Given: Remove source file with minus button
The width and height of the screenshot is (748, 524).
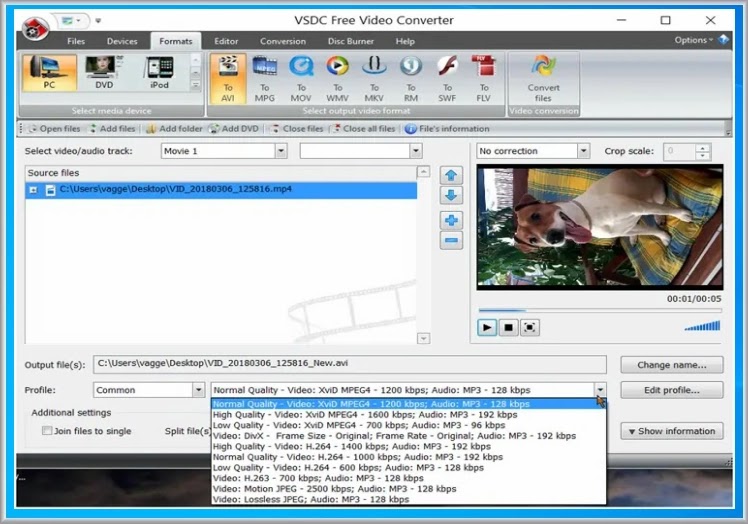Looking at the screenshot, I should [x=451, y=240].
